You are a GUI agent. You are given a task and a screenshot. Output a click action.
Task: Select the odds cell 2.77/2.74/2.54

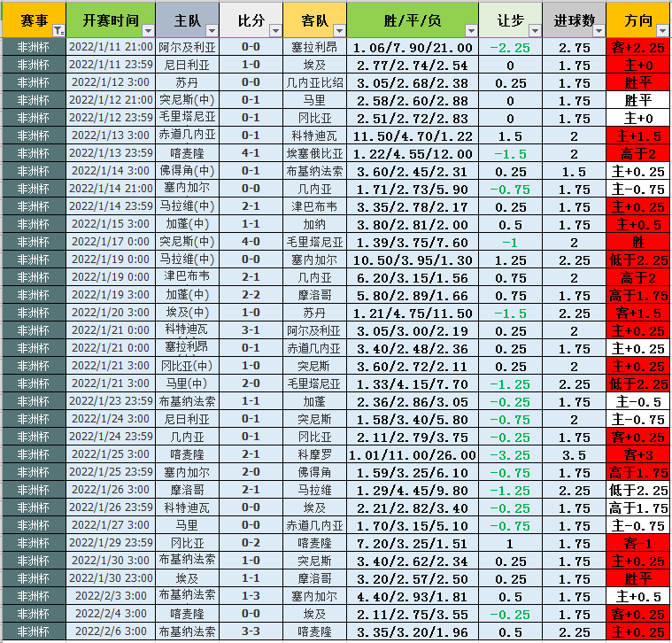(x=413, y=65)
